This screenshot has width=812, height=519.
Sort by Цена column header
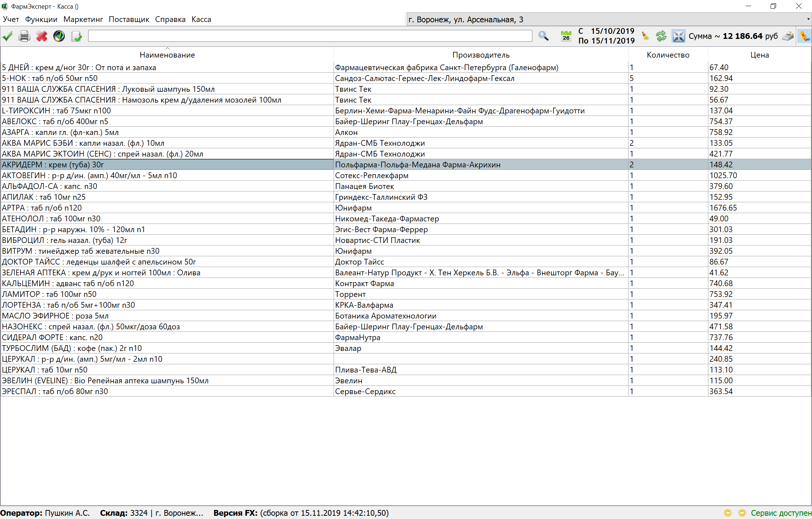click(759, 55)
